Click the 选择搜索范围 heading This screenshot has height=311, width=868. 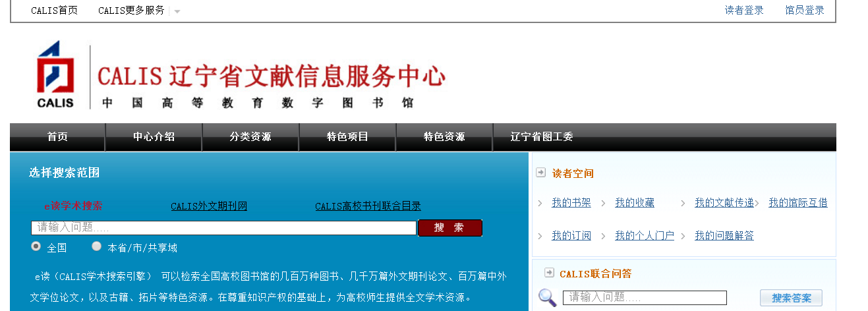[x=64, y=173]
